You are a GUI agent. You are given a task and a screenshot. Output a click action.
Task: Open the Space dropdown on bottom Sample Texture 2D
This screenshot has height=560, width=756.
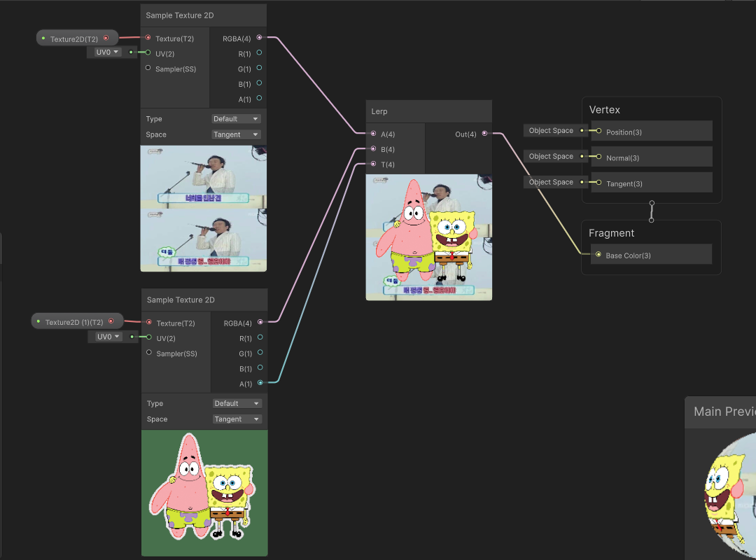(x=237, y=419)
